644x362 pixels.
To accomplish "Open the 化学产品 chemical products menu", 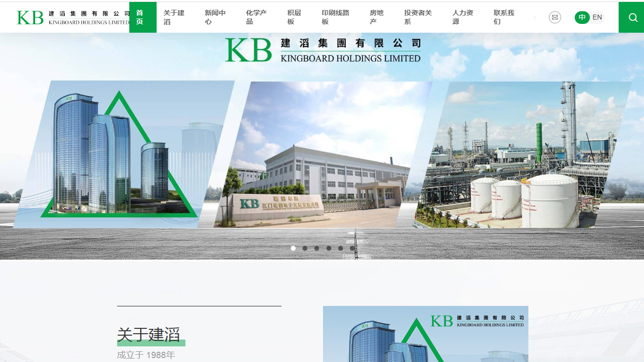I will [255, 17].
